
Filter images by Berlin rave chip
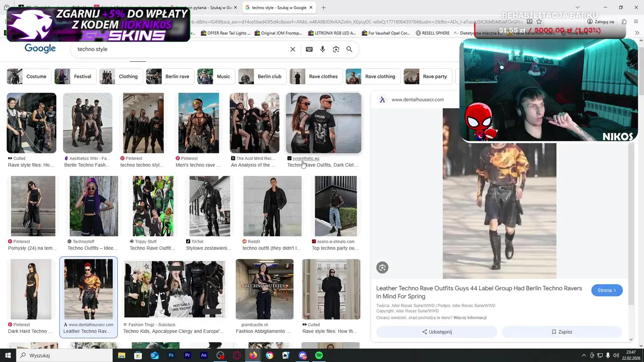click(x=170, y=76)
